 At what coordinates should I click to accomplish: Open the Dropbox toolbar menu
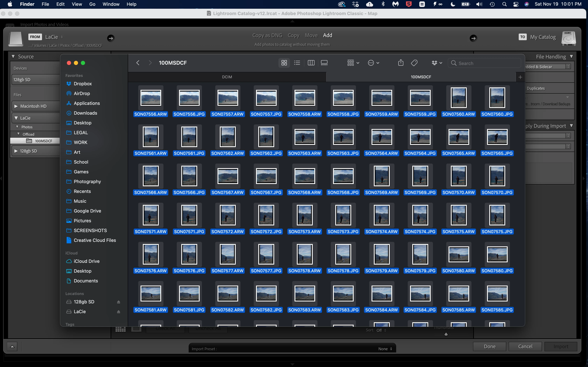coord(437,63)
